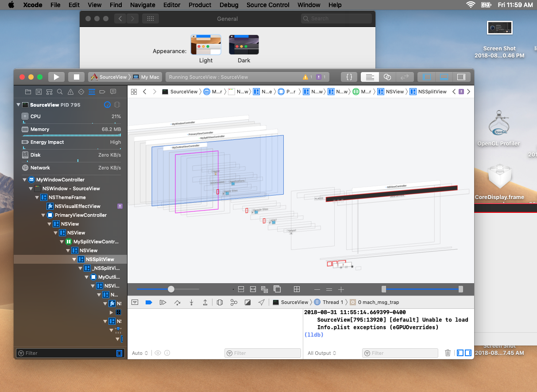Click the Simulate Location arrow icon

pos(262,302)
